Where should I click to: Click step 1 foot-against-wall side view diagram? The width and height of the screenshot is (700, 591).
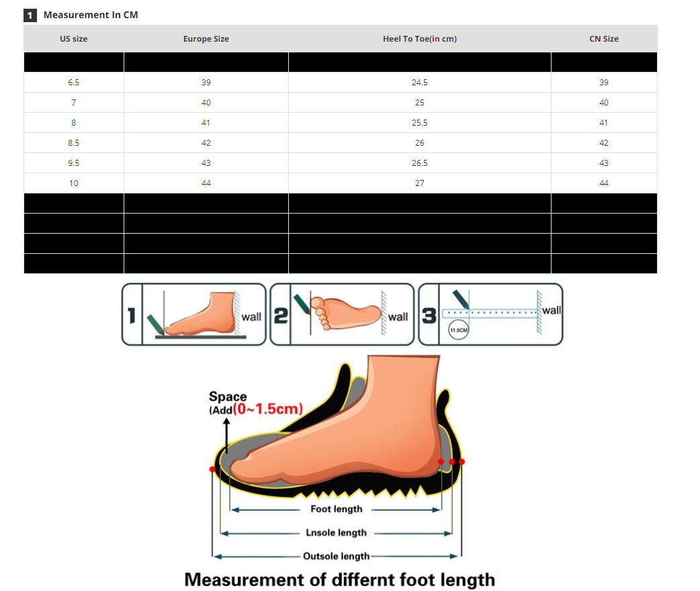coord(194,314)
